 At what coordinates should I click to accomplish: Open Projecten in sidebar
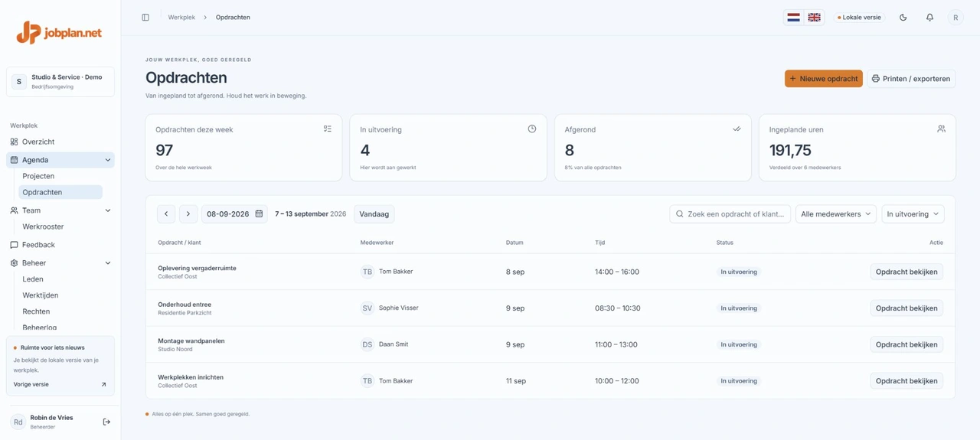point(60,176)
